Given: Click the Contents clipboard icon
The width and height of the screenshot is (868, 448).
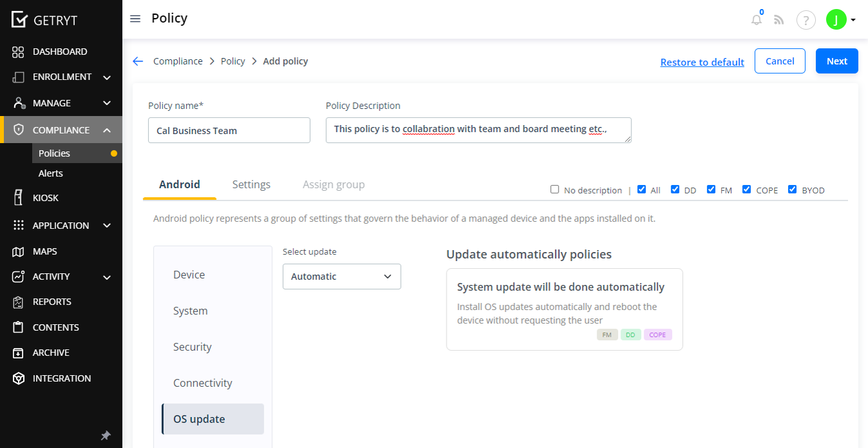Looking at the screenshot, I should (x=19, y=327).
